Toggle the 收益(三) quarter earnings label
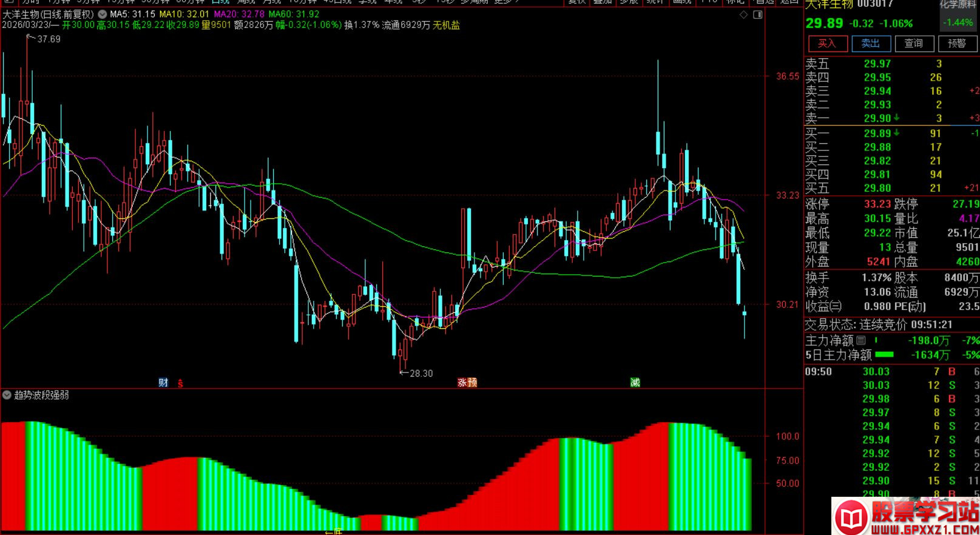Screen dimensions: 980x535 coord(823,307)
